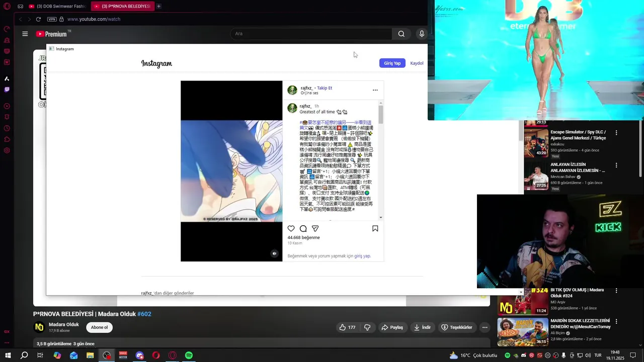Image resolution: width=644 pixels, height=362 pixels.
Task: Like the Instagram post with heart icon
Action: point(291,228)
